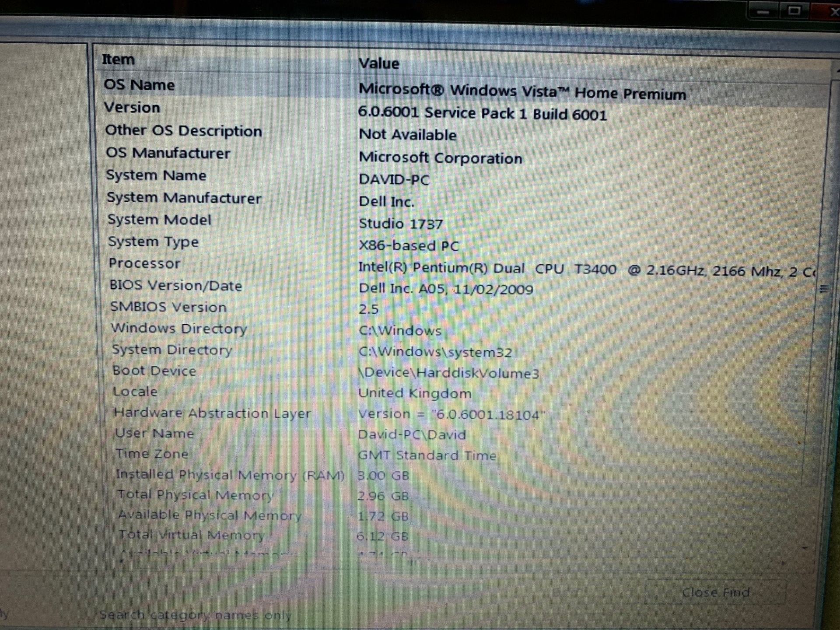Image resolution: width=840 pixels, height=630 pixels.
Task: Click the value Microsoft Corporation
Action: 441,157
